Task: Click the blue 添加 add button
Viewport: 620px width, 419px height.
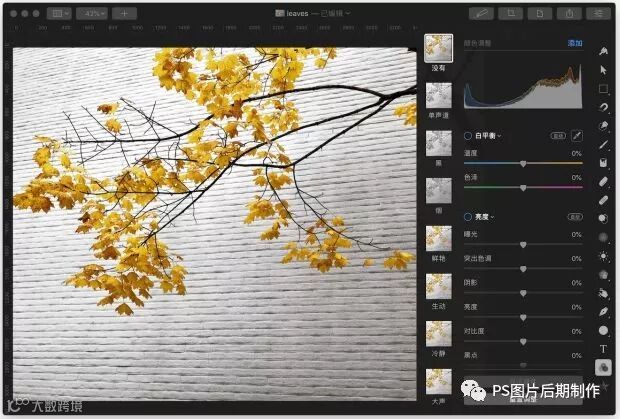Action: click(x=575, y=43)
